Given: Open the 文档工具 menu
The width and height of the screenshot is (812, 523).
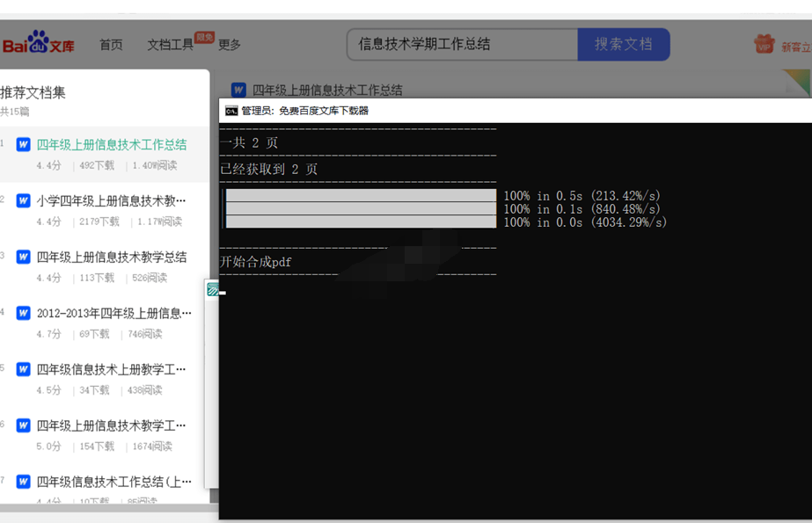Looking at the screenshot, I should coord(170,45).
